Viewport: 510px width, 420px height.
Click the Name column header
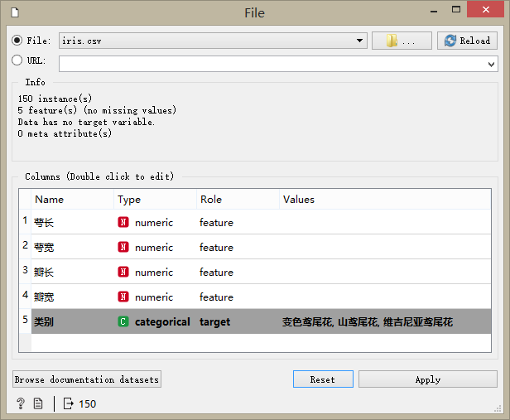[73, 199]
